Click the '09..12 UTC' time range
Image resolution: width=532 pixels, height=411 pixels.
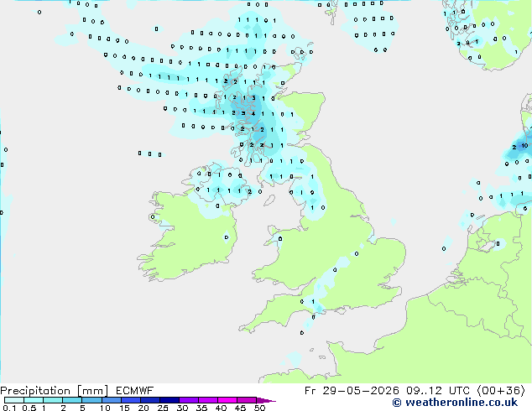438,391
